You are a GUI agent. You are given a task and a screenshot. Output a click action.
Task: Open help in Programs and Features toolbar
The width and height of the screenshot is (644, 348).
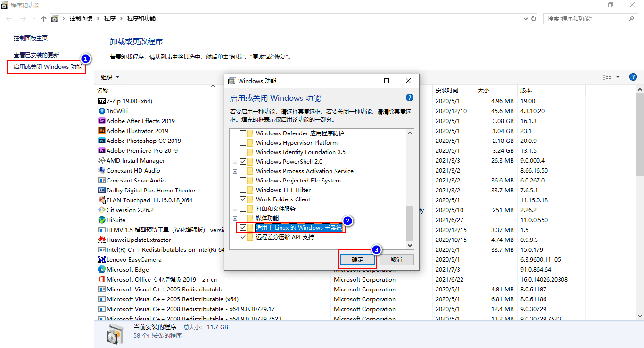coord(633,77)
